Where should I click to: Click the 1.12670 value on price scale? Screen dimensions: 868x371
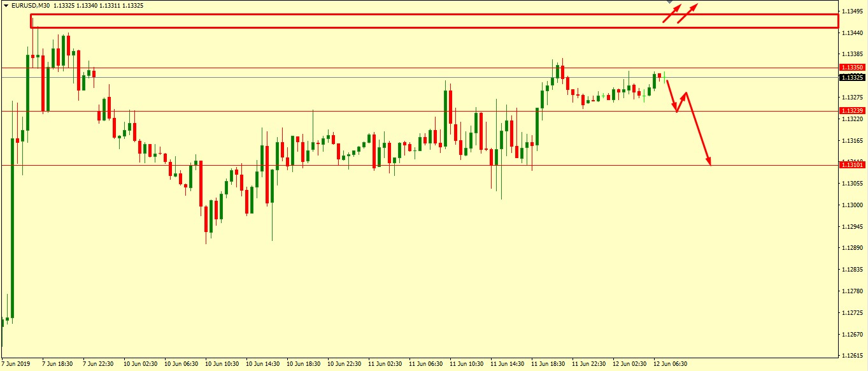pyautogui.click(x=851, y=335)
